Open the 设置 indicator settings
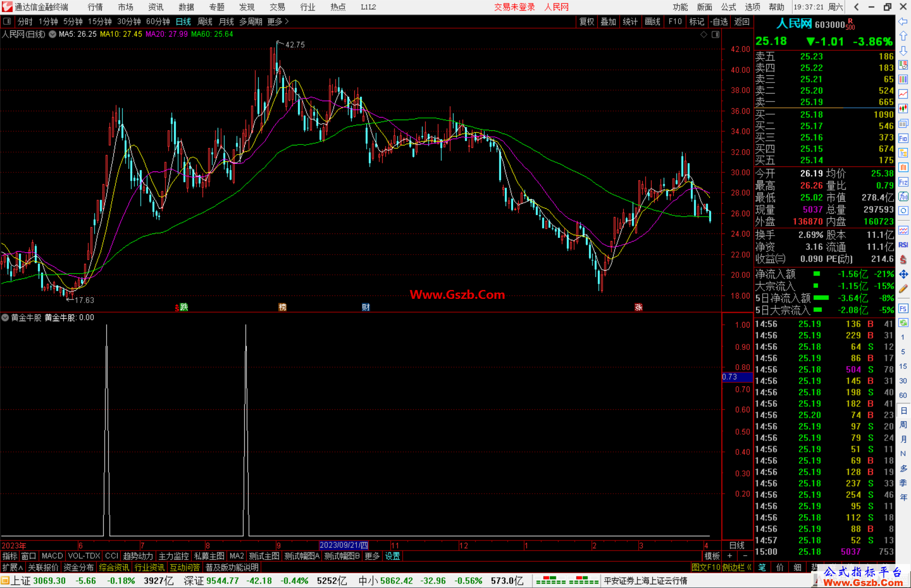Viewport: 911px width, 588px height. pos(393,556)
